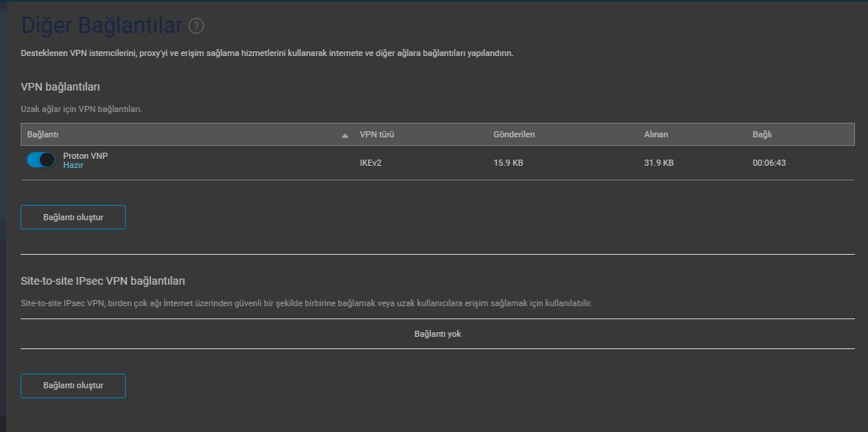Viewport: 868px width, 432px height.
Task: Sort by the Bağlantı column header
Action: pos(43,134)
